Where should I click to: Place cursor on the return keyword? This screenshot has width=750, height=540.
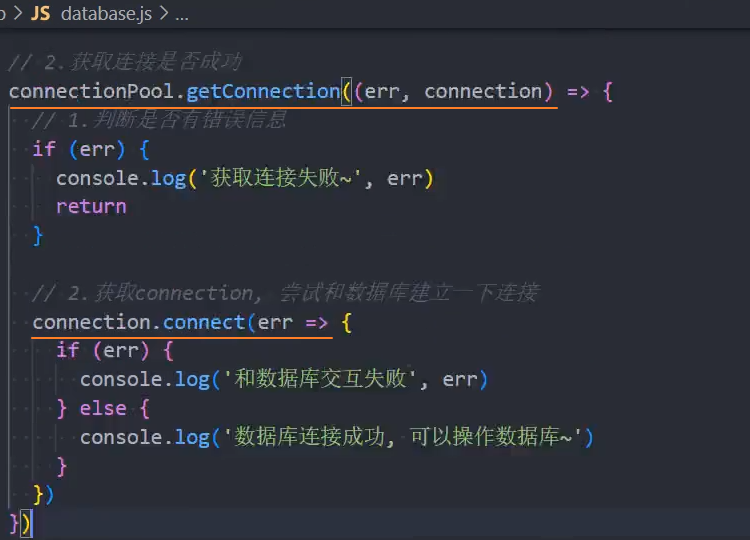tap(91, 206)
